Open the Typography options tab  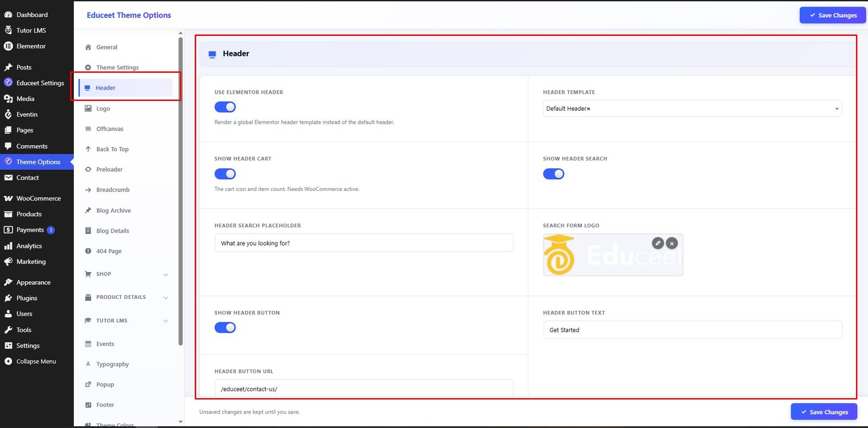[126, 364]
